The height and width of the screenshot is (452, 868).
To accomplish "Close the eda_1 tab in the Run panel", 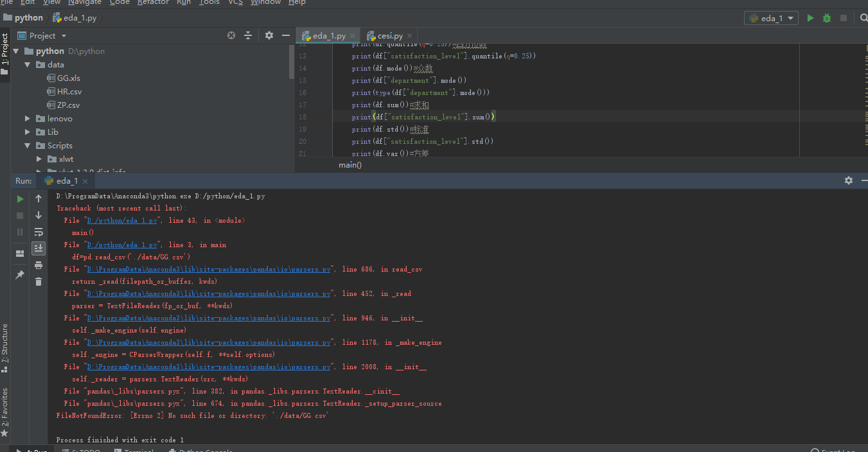I will click(85, 182).
